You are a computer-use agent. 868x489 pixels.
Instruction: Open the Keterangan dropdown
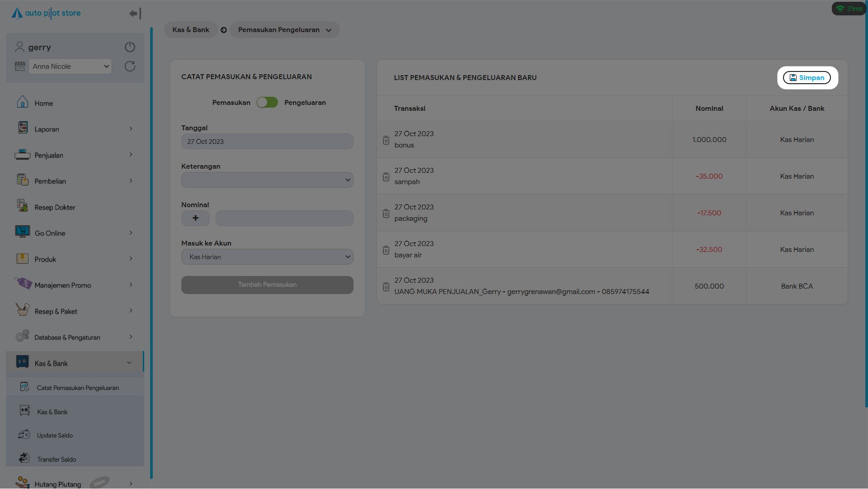coord(267,180)
